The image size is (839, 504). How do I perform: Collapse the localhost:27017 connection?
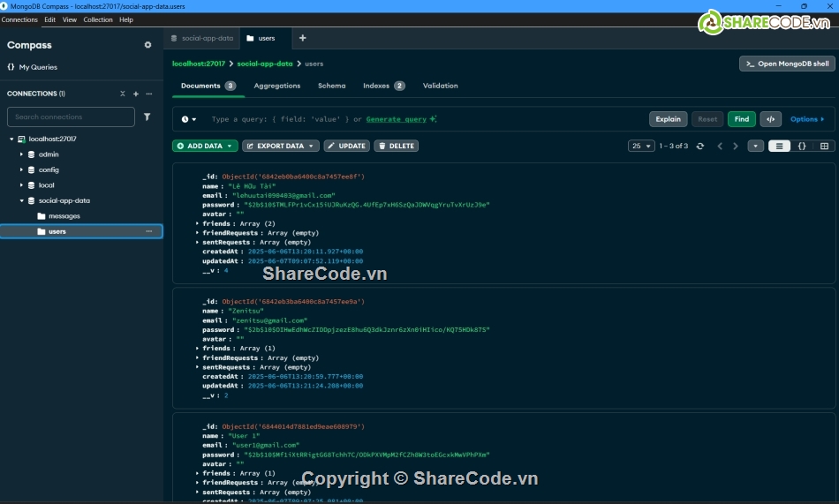pos(11,139)
